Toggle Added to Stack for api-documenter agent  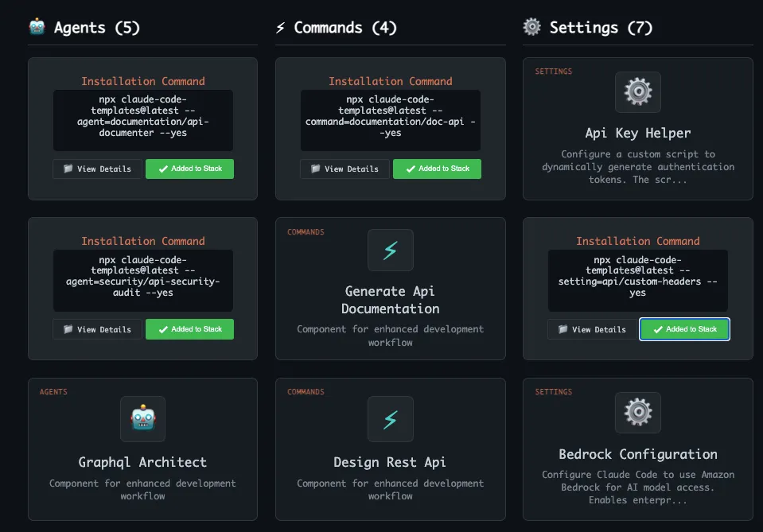189,169
